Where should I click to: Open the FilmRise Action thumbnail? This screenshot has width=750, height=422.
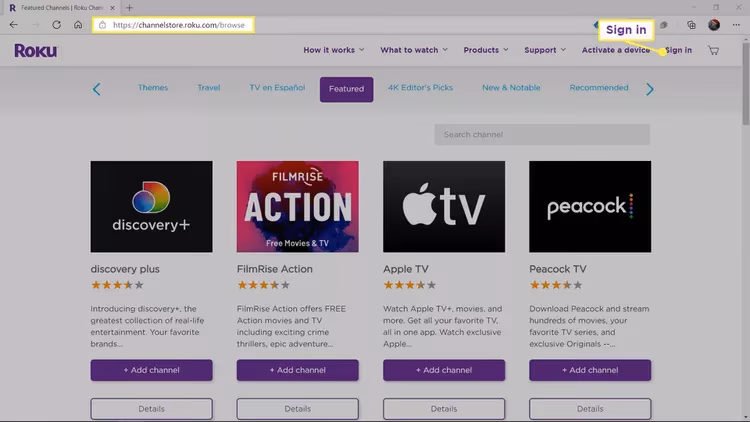click(298, 206)
